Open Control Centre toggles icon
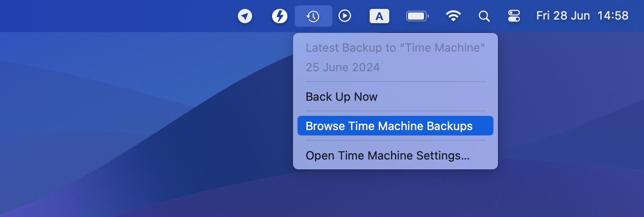The width and height of the screenshot is (644, 217). [514, 16]
